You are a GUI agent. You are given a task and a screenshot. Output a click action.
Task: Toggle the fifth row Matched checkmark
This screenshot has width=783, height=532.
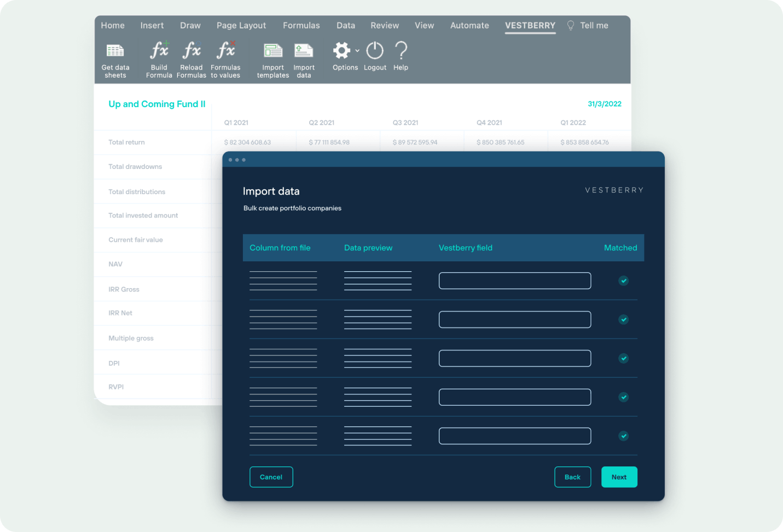pos(623,436)
